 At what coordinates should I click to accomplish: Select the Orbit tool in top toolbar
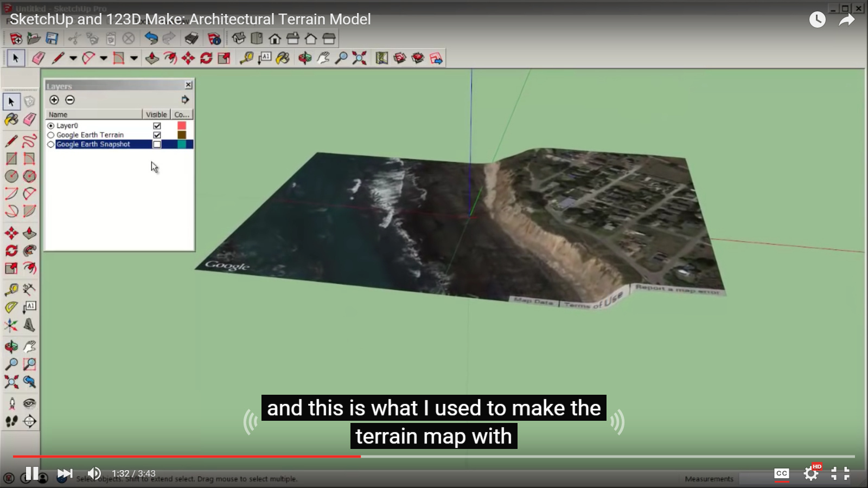(x=305, y=58)
